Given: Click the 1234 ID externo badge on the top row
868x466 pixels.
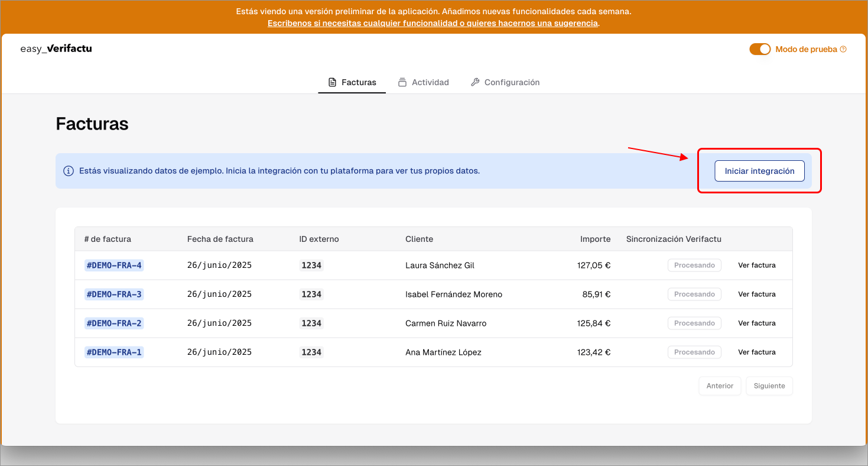Looking at the screenshot, I should (x=311, y=265).
